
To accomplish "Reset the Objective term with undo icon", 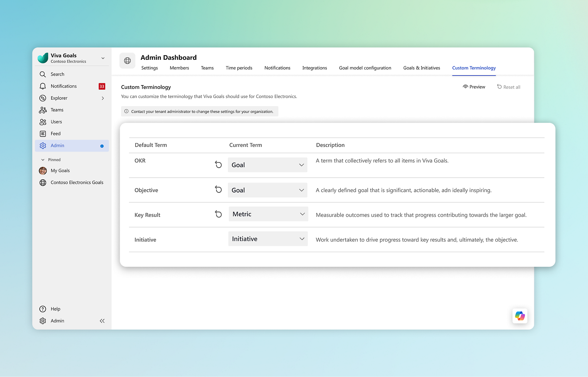I will [218, 190].
